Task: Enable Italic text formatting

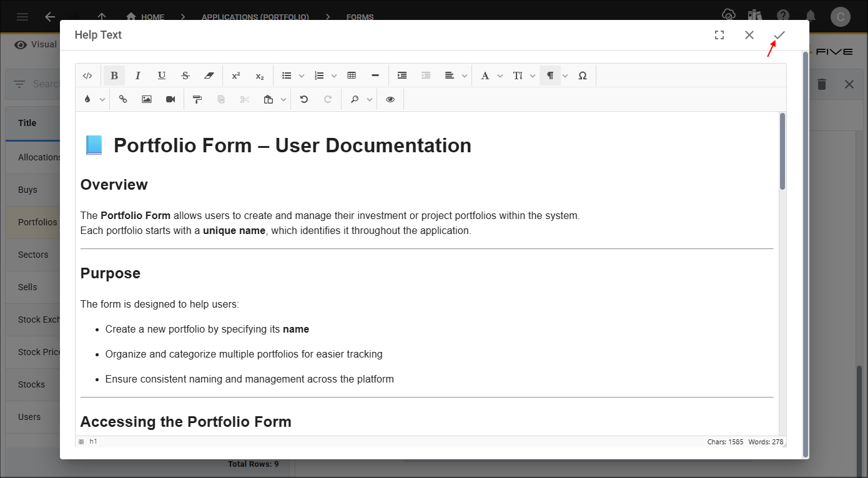Action: click(138, 76)
